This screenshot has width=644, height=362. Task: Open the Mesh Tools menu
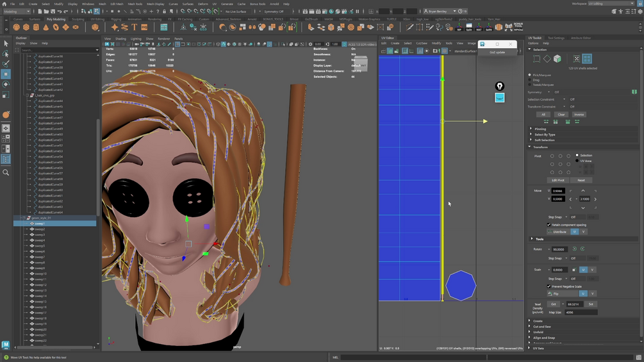[x=135, y=4]
